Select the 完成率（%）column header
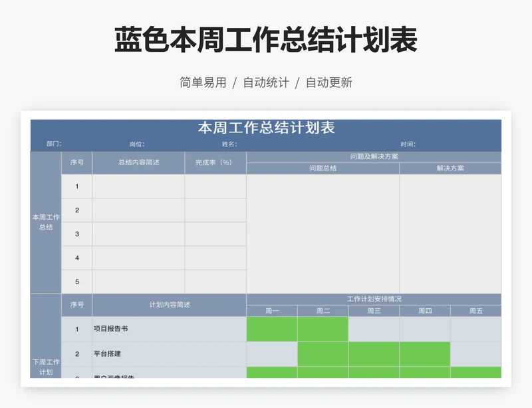Viewport: 532px width, 408px height. 215,162
